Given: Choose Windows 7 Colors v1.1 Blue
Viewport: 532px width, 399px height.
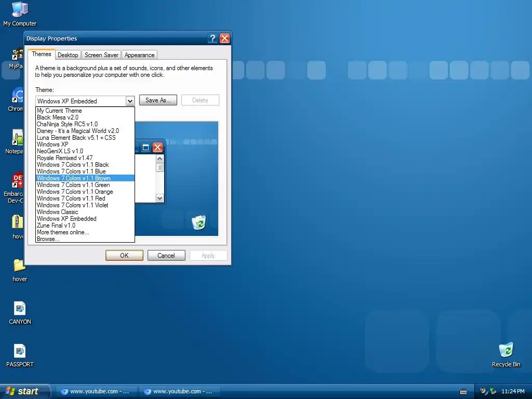Looking at the screenshot, I should [x=85, y=171].
